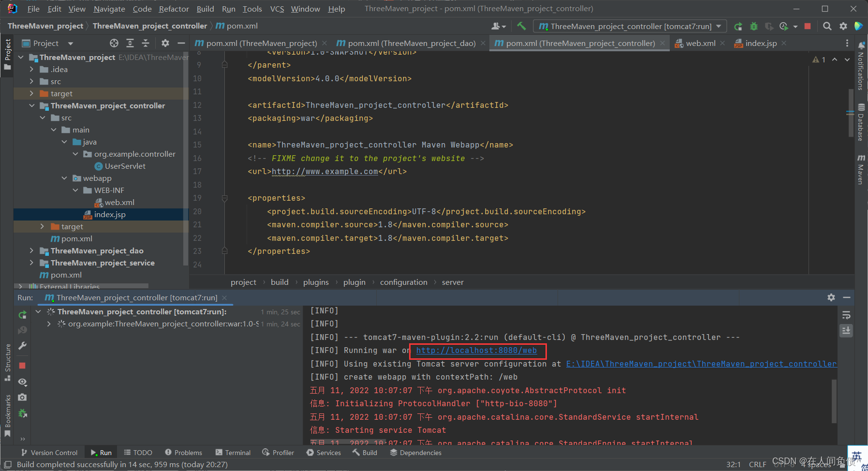The width and height of the screenshot is (868, 471).
Task: Collapse the webapp folder
Action: [64, 178]
